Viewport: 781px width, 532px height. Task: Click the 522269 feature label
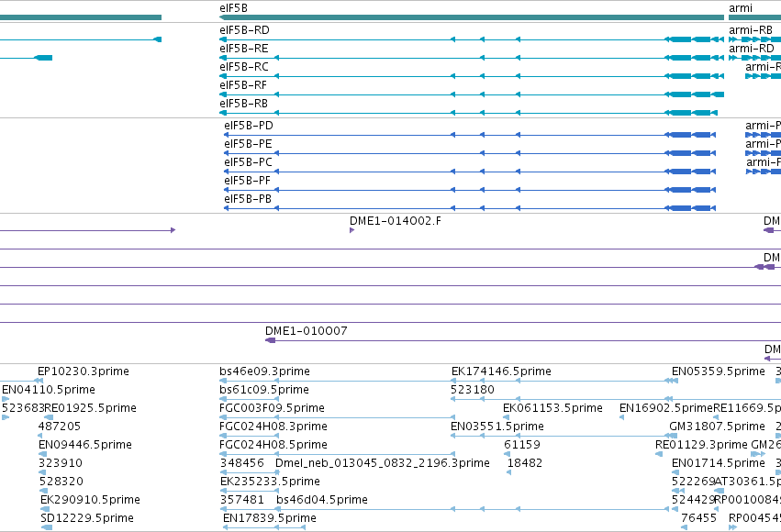(693, 482)
